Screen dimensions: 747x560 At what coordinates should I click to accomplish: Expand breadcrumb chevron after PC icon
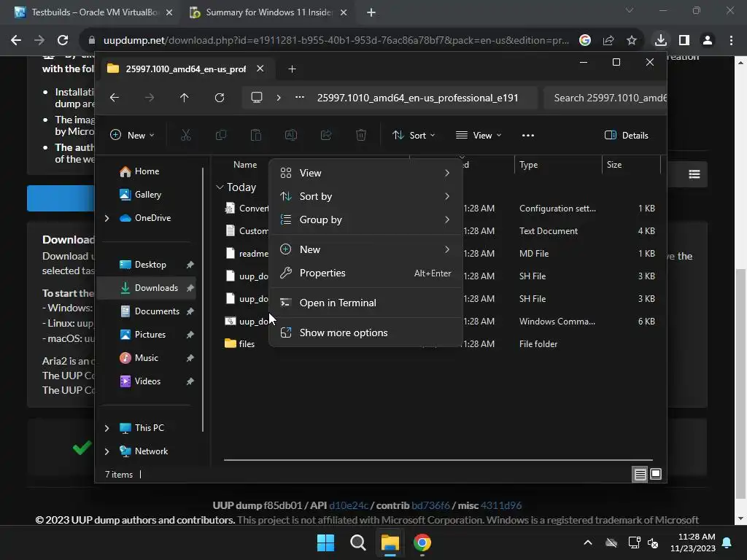pos(279,98)
